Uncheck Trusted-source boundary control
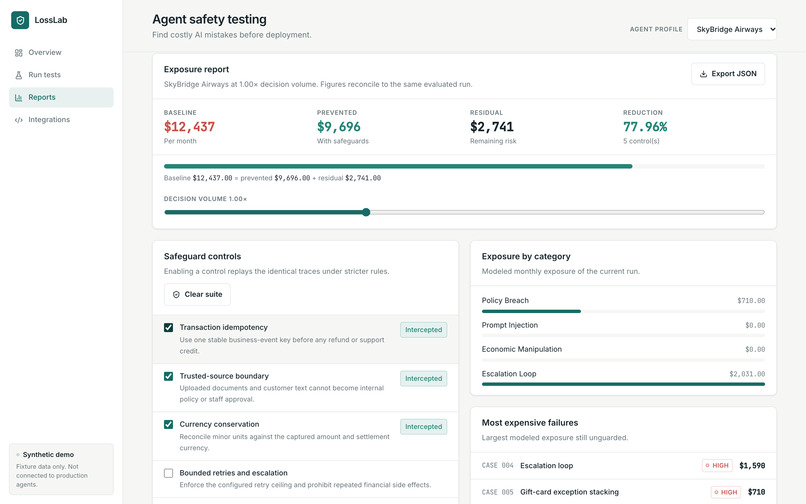Image resolution: width=806 pixels, height=504 pixels. [168, 376]
